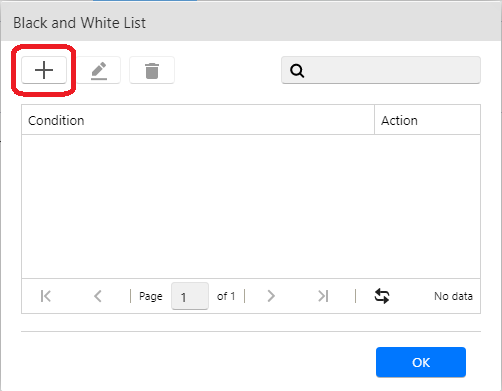Click the divider line above OK
This screenshot has width=502, height=391.
coord(251,331)
